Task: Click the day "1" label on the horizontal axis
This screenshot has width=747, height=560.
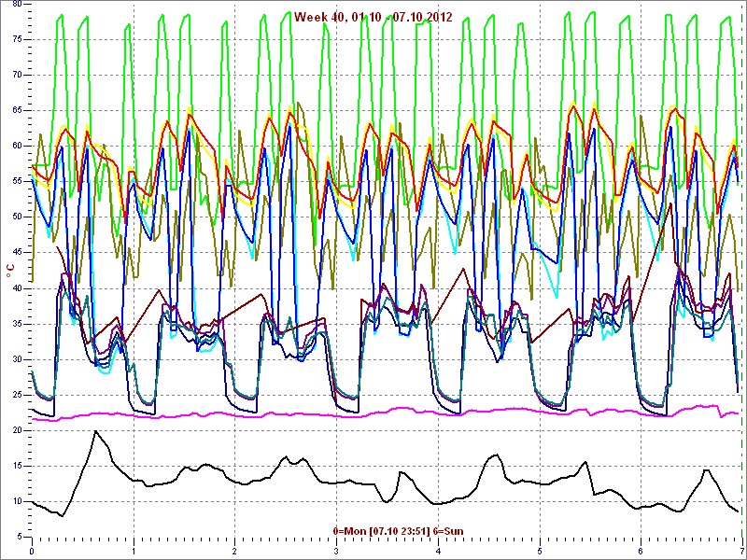Action: tap(134, 552)
